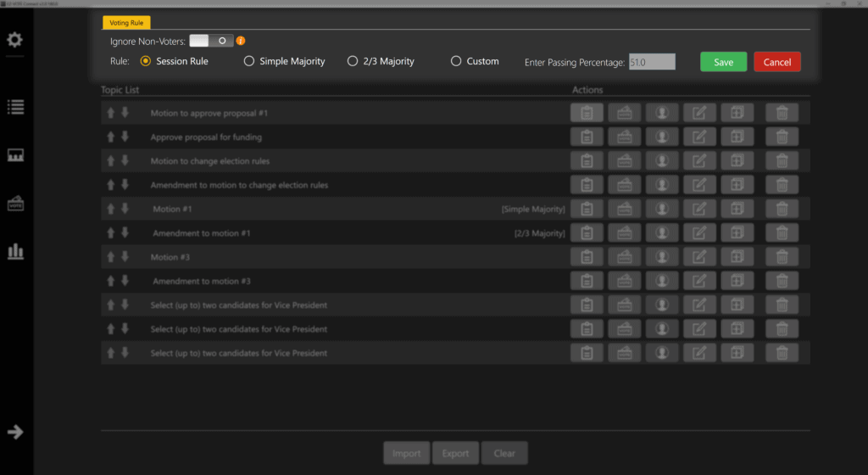Click the Export button at bottom
This screenshot has width=868, height=475.
tap(455, 453)
